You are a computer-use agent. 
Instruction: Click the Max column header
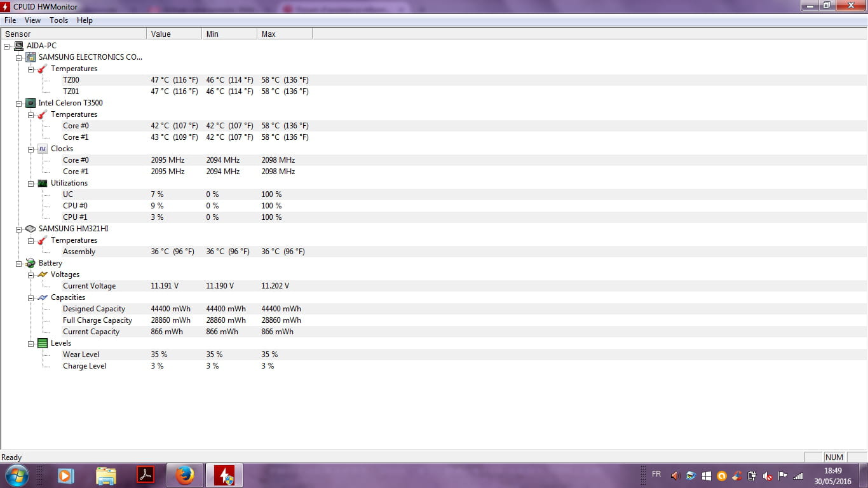[x=285, y=34]
